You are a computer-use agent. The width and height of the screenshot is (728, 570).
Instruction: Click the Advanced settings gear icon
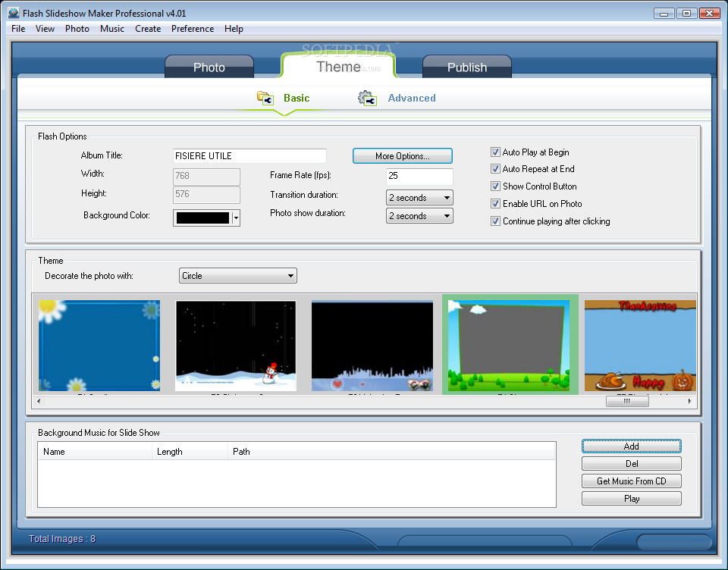click(367, 98)
